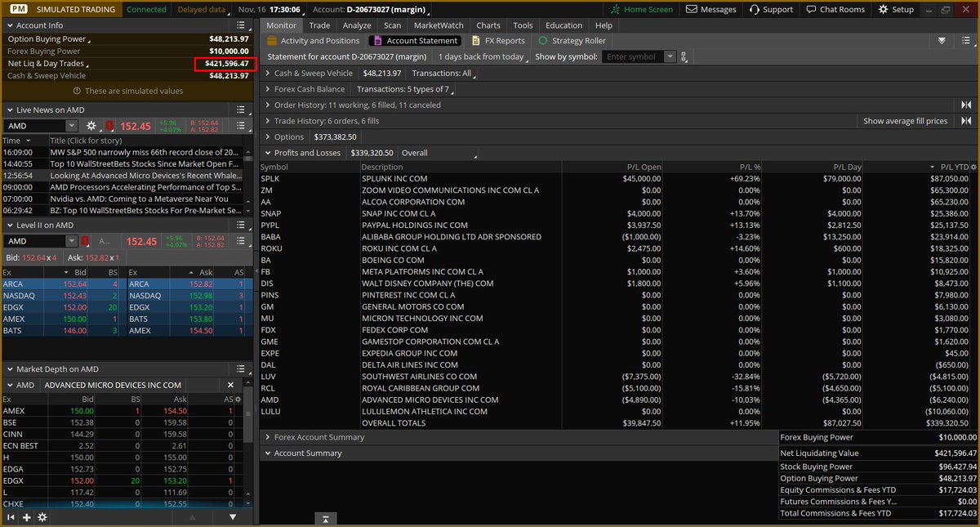This screenshot has width=980, height=527.
Task: Click Show average fill prices
Action: click(x=906, y=121)
